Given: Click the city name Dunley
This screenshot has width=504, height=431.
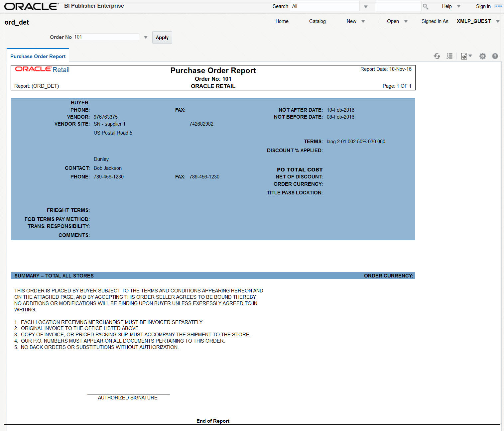Looking at the screenshot, I should pyautogui.click(x=101, y=159).
